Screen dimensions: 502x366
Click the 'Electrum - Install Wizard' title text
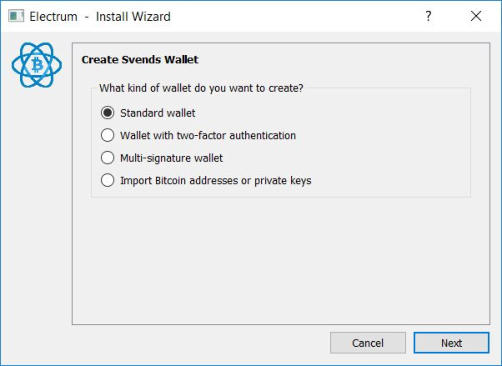(100, 16)
